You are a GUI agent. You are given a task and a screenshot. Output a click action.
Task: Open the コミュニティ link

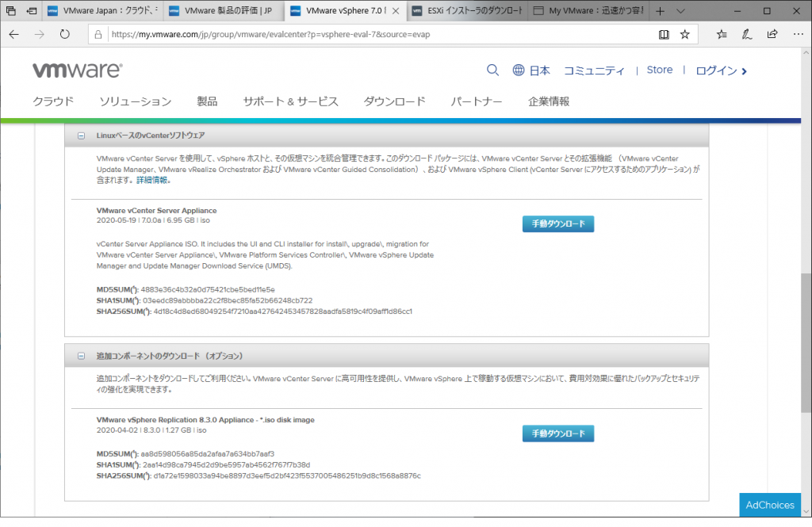click(x=594, y=71)
